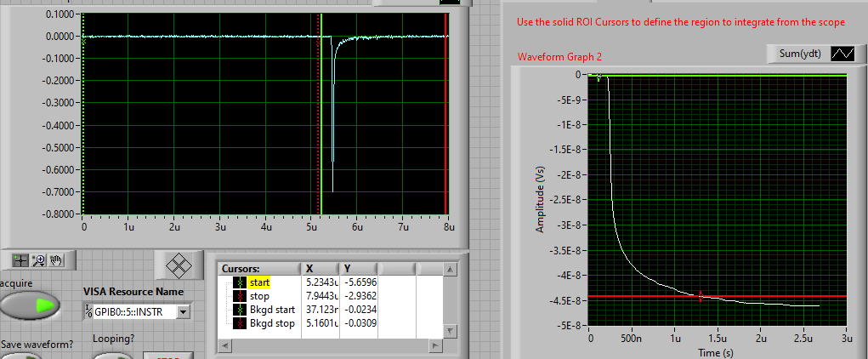Select the highlighted 'start' cursor name

tap(259, 283)
